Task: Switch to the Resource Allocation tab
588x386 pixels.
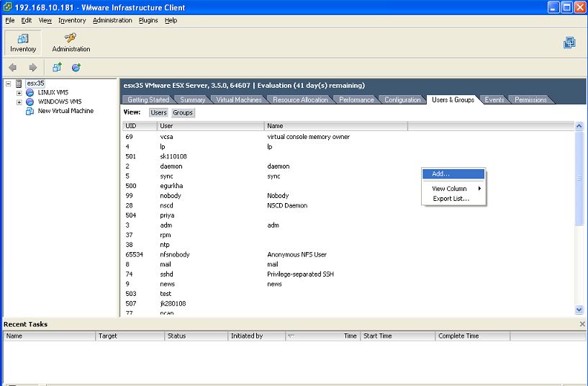Action: [x=300, y=100]
